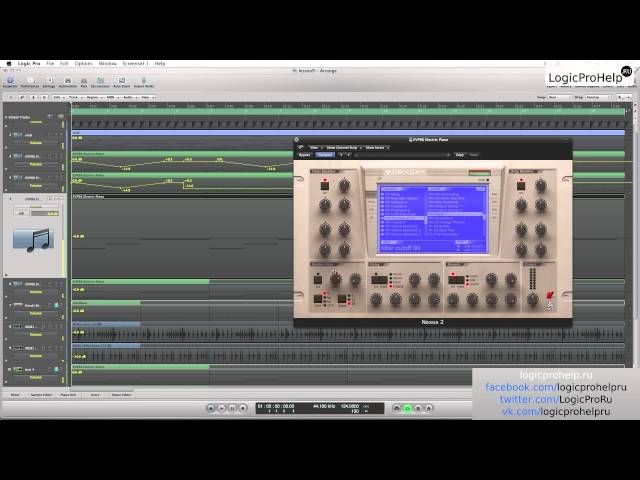The width and height of the screenshot is (640, 480).
Task: Click the Auto Zoom toolbar icon
Action: pyautogui.click(x=122, y=80)
